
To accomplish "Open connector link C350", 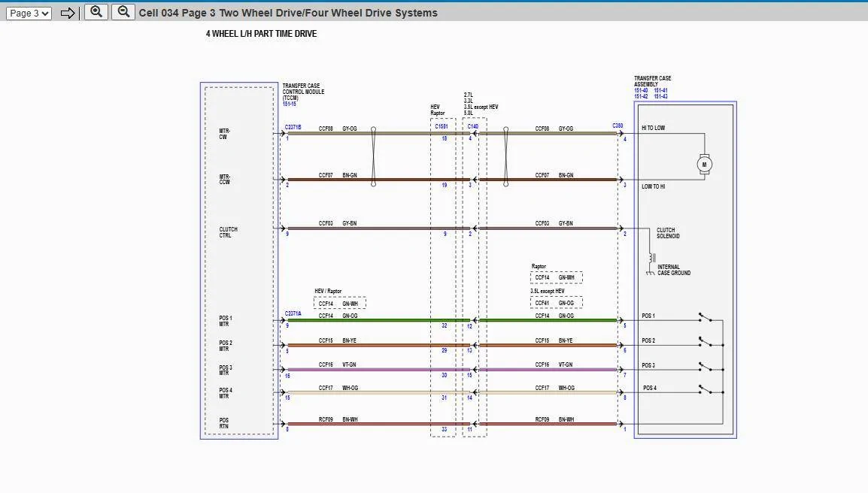I will coord(618,126).
